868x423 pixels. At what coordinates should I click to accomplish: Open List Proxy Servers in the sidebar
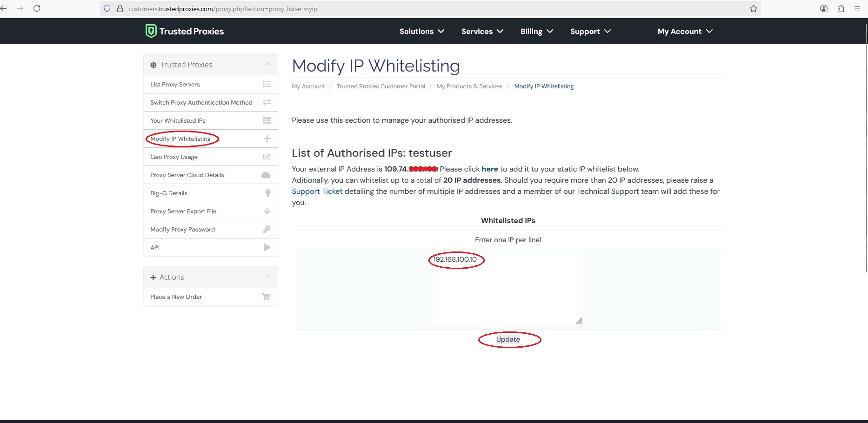pos(211,84)
